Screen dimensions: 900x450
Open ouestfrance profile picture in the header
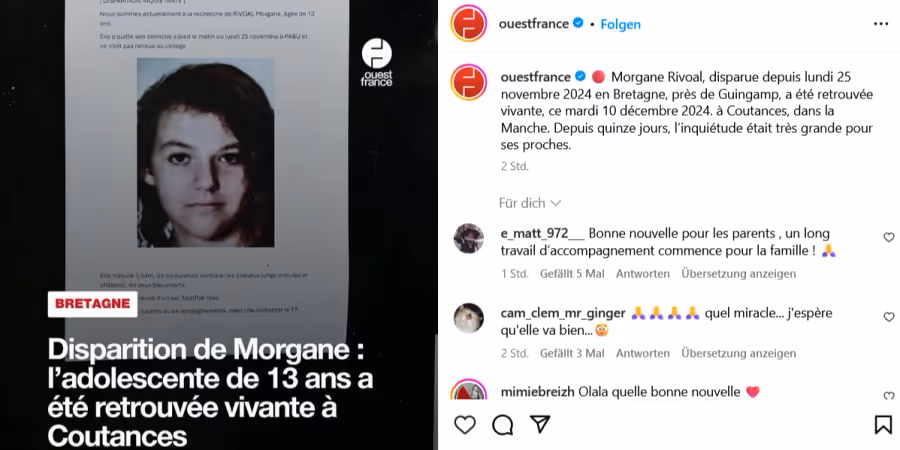pyautogui.click(x=468, y=24)
